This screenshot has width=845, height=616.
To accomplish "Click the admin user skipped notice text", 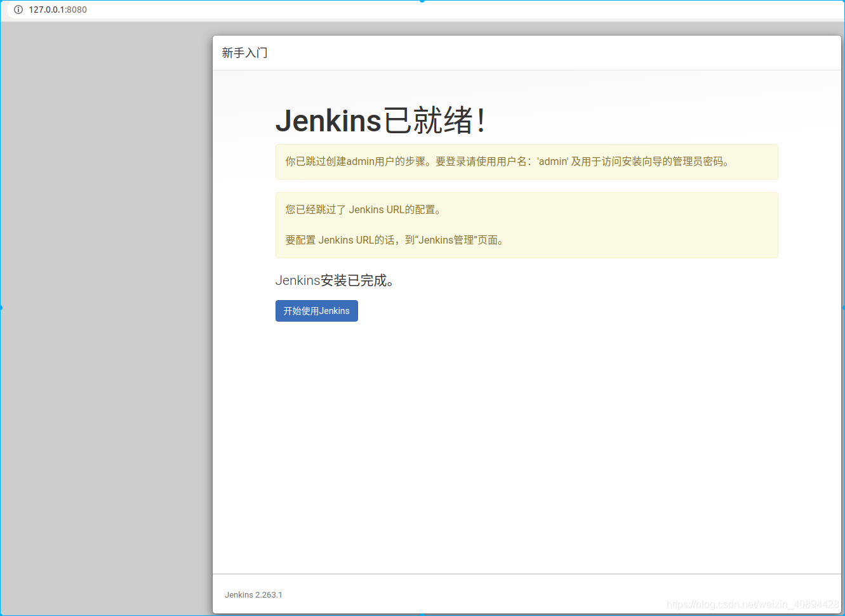I will [x=507, y=162].
